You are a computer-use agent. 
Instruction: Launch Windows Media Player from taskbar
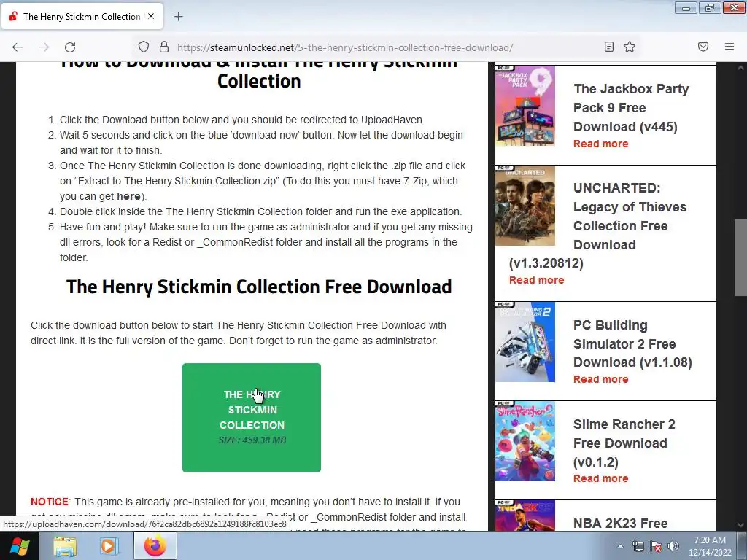point(109,545)
